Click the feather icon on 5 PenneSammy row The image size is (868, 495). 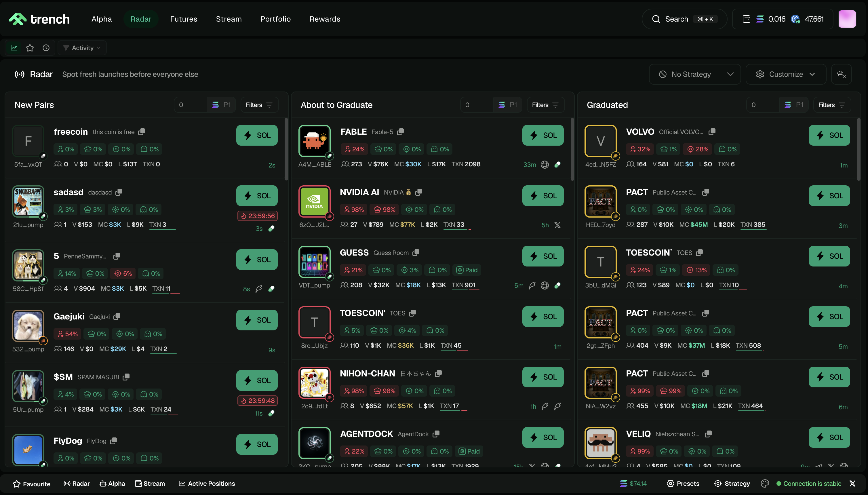click(259, 289)
